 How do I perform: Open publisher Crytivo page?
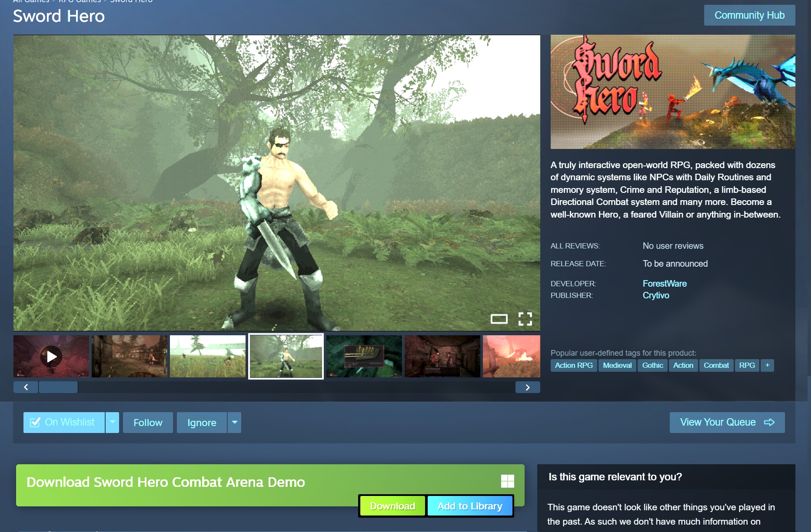[x=656, y=295]
